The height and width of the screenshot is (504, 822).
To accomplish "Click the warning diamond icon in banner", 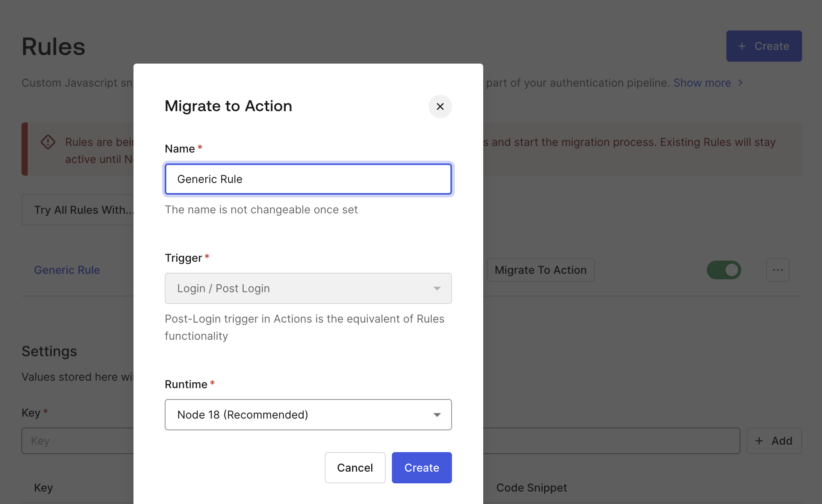I will 48,142.
